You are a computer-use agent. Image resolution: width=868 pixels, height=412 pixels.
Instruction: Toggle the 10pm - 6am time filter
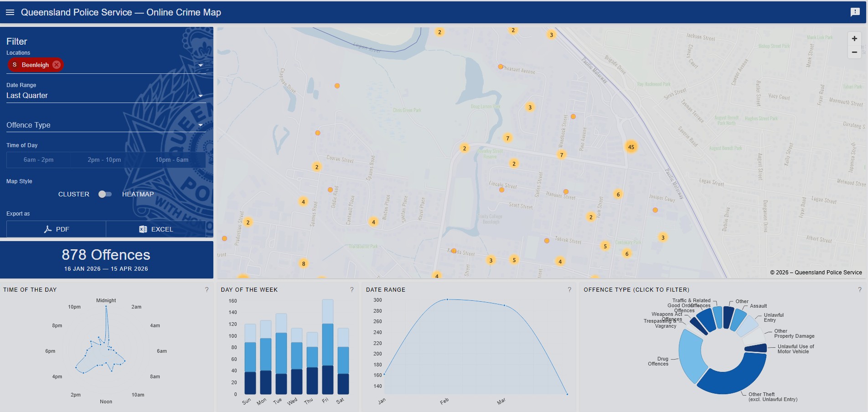pyautogui.click(x=172, y=160)
